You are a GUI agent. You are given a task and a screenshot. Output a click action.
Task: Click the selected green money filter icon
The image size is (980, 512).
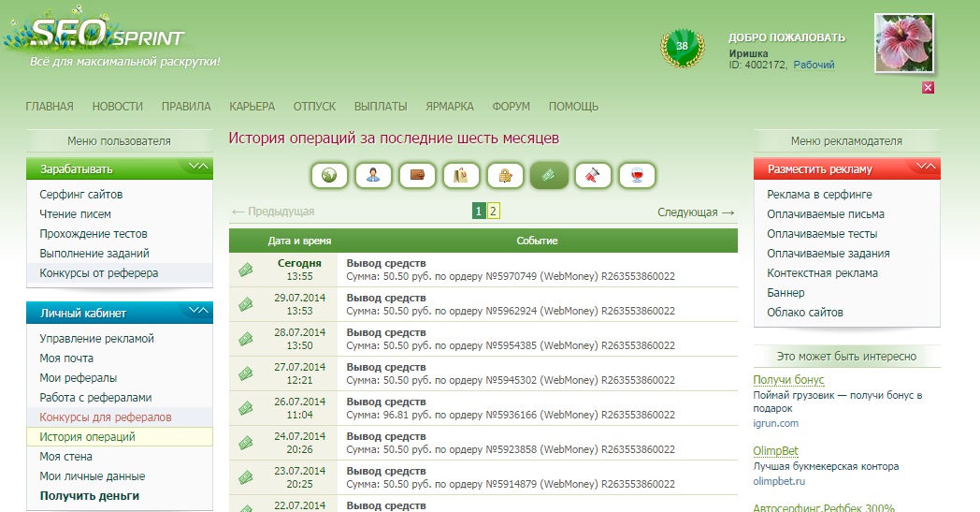pos(549,175)
